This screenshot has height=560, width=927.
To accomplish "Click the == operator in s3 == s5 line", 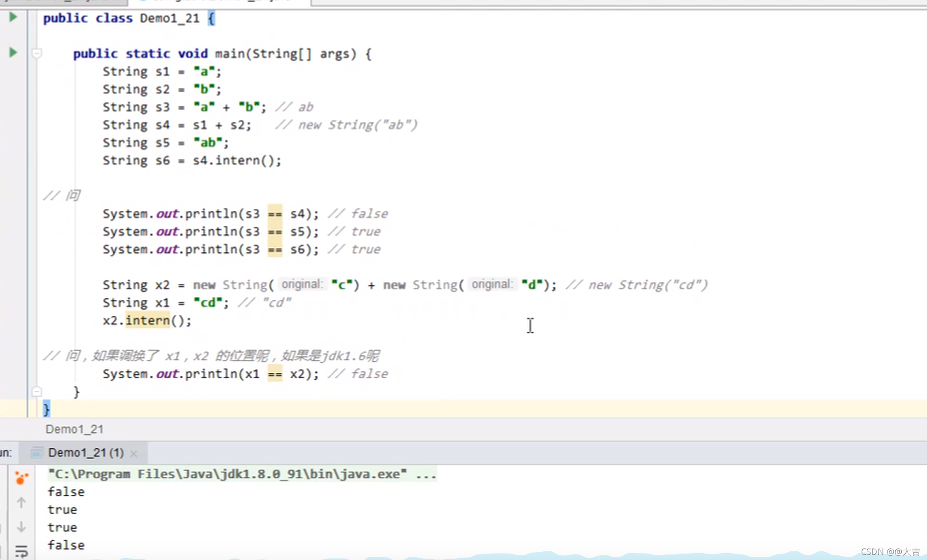I will coord(275,232).
